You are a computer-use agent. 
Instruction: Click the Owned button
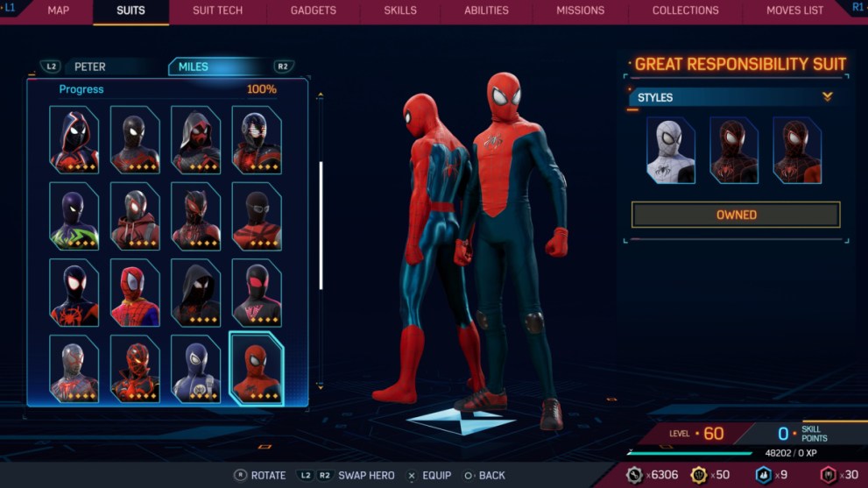(736, 215)
